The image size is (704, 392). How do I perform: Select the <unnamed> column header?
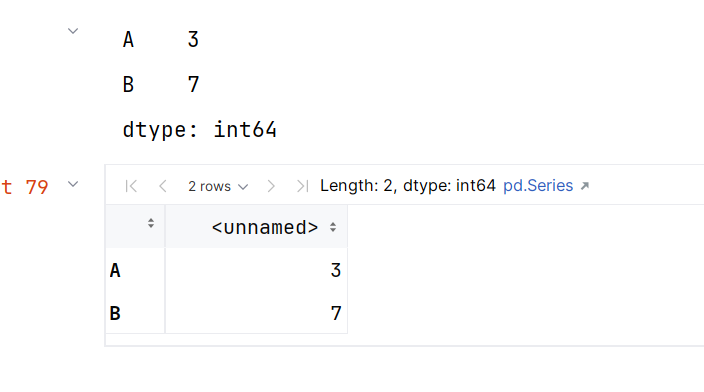coord(256,227)
